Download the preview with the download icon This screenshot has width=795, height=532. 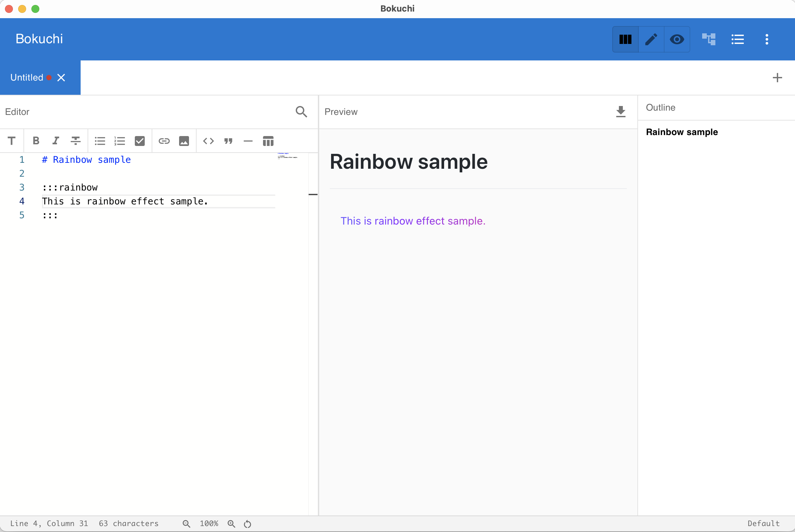(x=621, y=112)
